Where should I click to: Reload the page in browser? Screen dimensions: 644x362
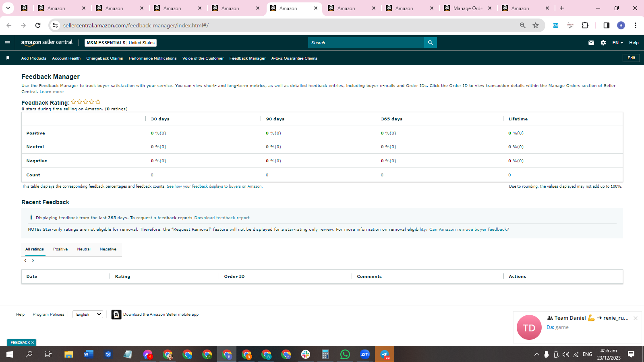38,25
